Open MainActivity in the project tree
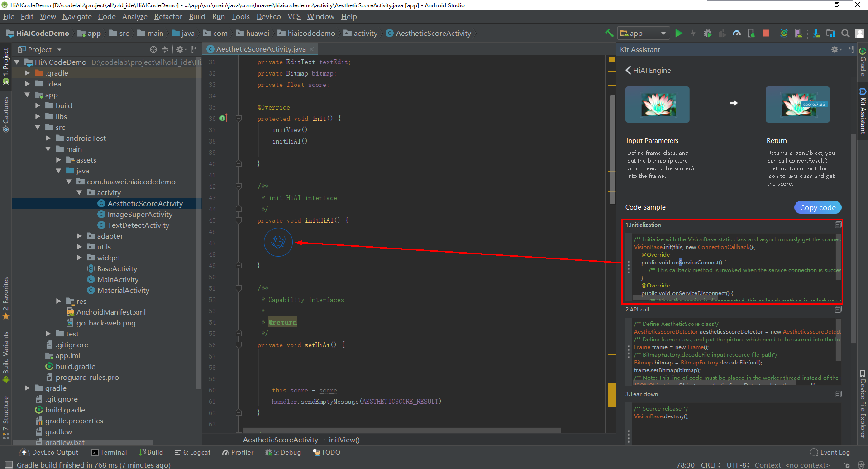868x469 pixels. coord(118,279)
